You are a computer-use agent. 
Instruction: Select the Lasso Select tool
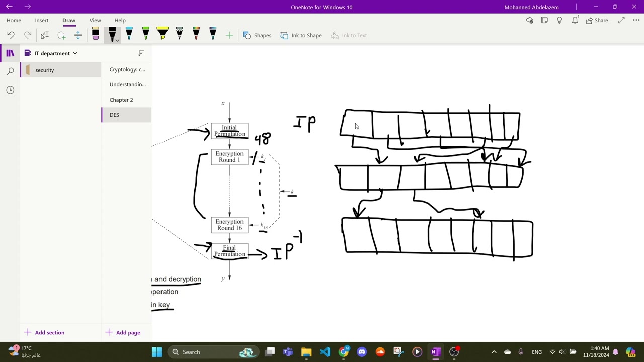tap(61, 35)
